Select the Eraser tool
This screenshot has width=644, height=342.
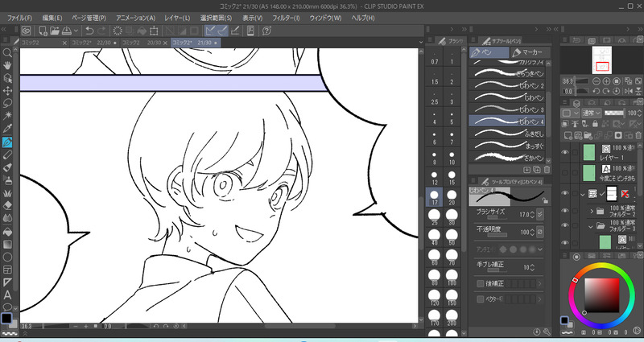click(x=7, y=206)
